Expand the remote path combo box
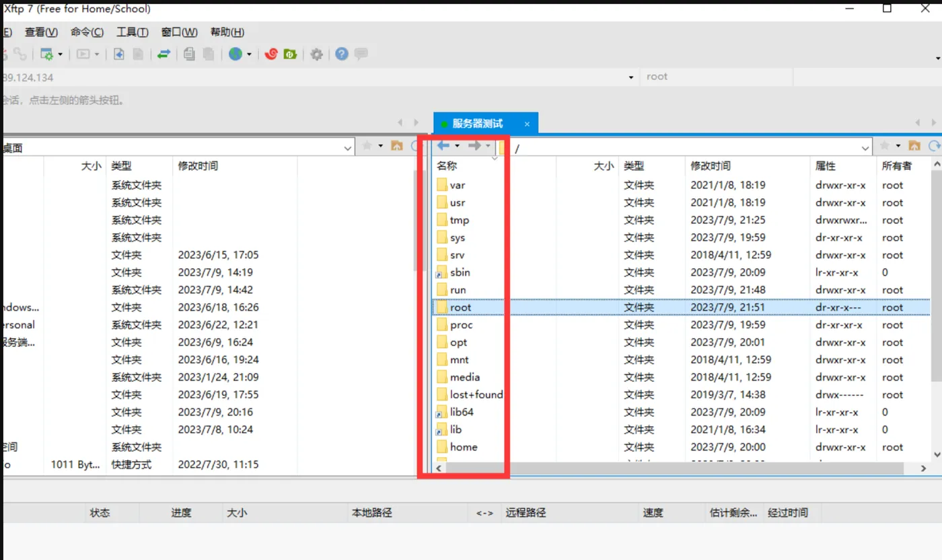The image size is (942, 560). [866, 148]
